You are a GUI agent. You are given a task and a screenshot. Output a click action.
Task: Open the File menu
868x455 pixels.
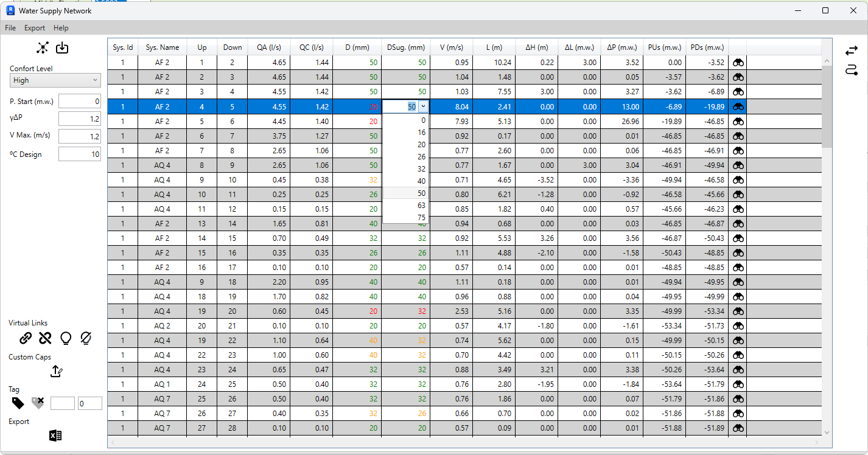10,28
